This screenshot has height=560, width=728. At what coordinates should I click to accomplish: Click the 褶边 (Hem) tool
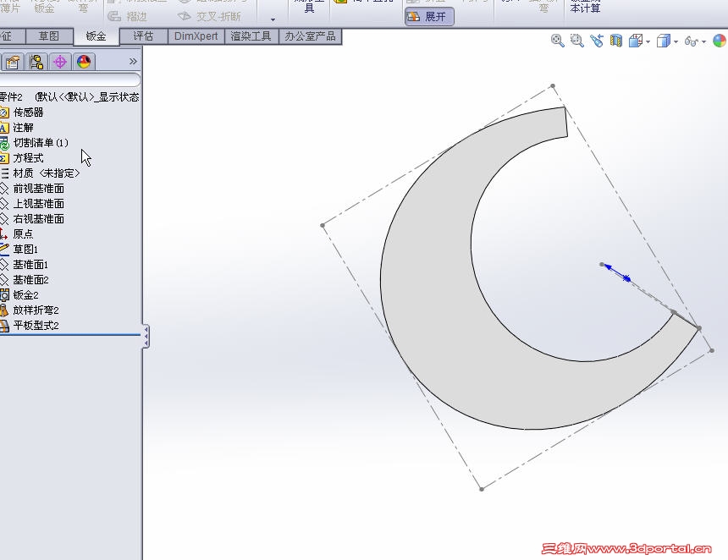point(127,17)
